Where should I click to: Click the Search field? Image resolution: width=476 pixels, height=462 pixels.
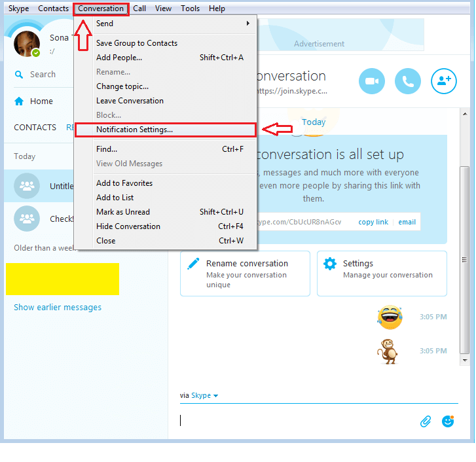pyautogui.click(x=43, y=75)
